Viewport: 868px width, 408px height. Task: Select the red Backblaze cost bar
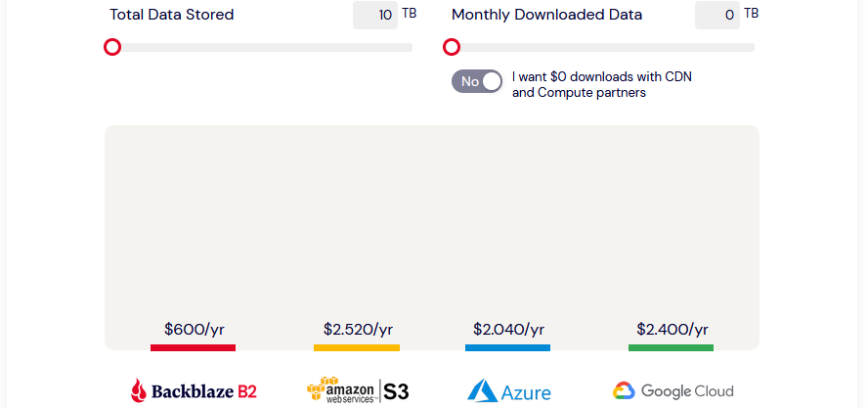[x=194, y=347]
